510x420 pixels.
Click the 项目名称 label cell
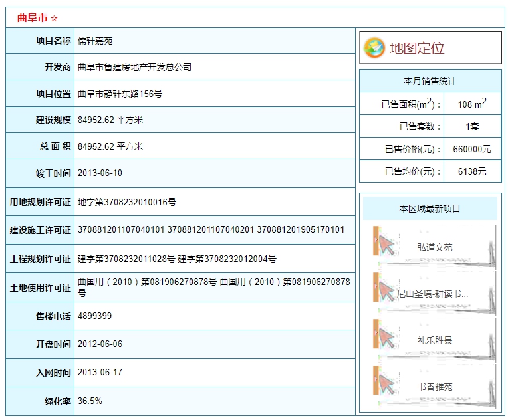tap(40, 41)
